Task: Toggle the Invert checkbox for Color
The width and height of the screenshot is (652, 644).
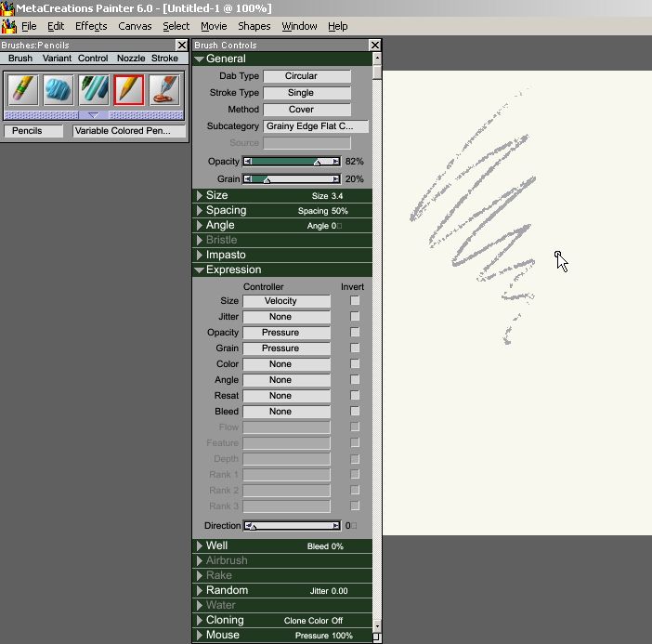Action: coord(355,364)
